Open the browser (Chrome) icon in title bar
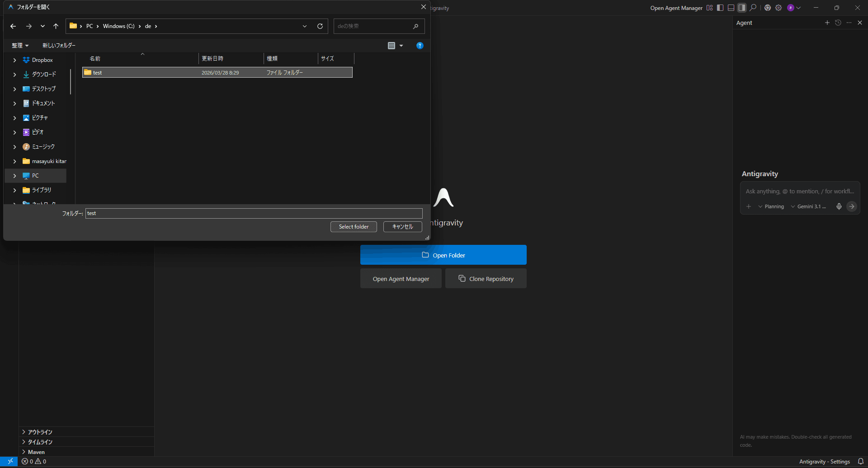 [767, 8]
